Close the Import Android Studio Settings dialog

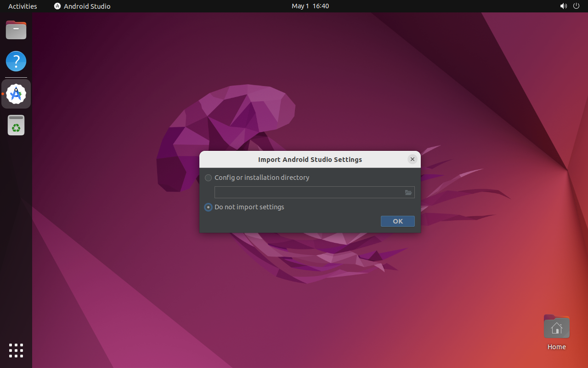[x=413, y=159]
